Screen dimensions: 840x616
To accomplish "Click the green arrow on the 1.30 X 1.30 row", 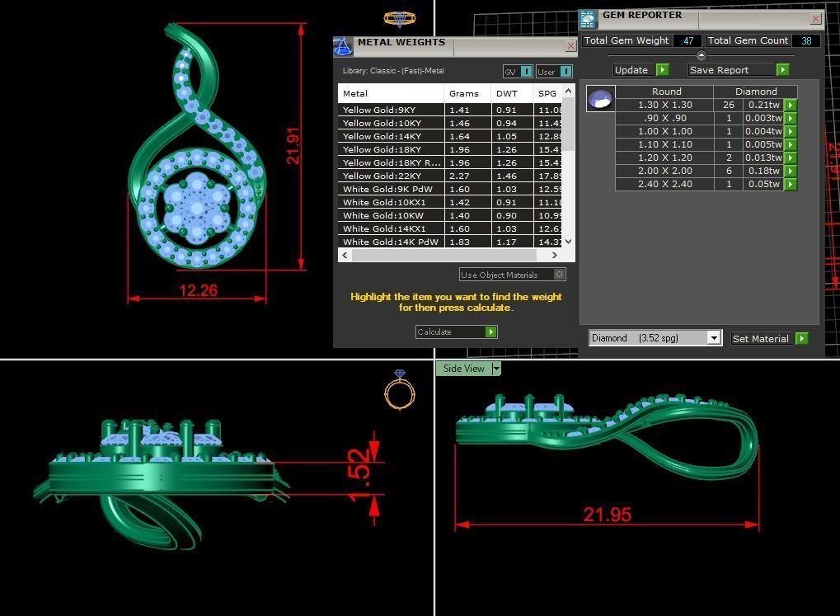I will pyautogui.click(x=791, y=105).
